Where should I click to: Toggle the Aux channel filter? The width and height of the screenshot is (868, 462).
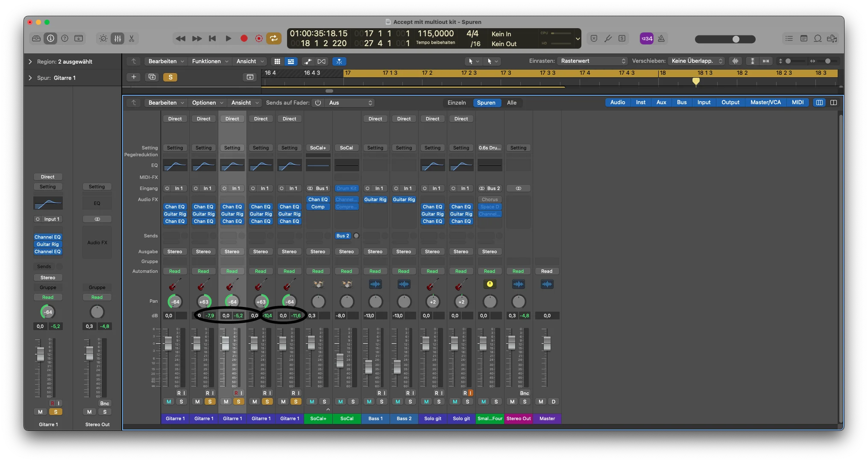[x=661, y=102]
